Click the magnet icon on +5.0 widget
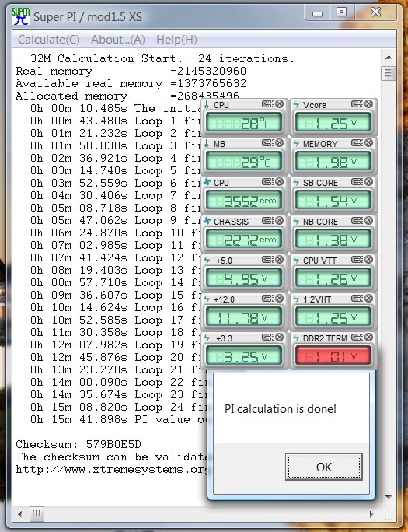This screenshot has width=408, height=532. pos(267,260)
